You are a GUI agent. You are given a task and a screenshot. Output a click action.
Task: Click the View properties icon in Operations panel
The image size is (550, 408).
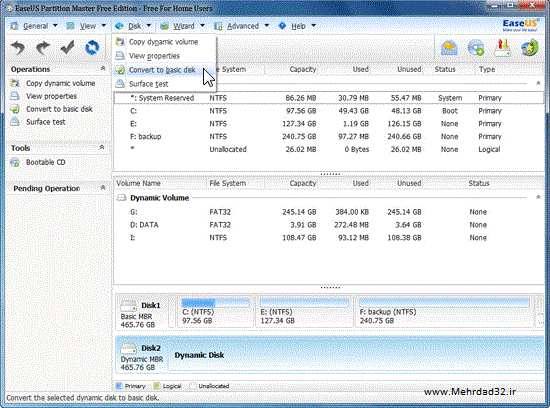pos(15,96)
